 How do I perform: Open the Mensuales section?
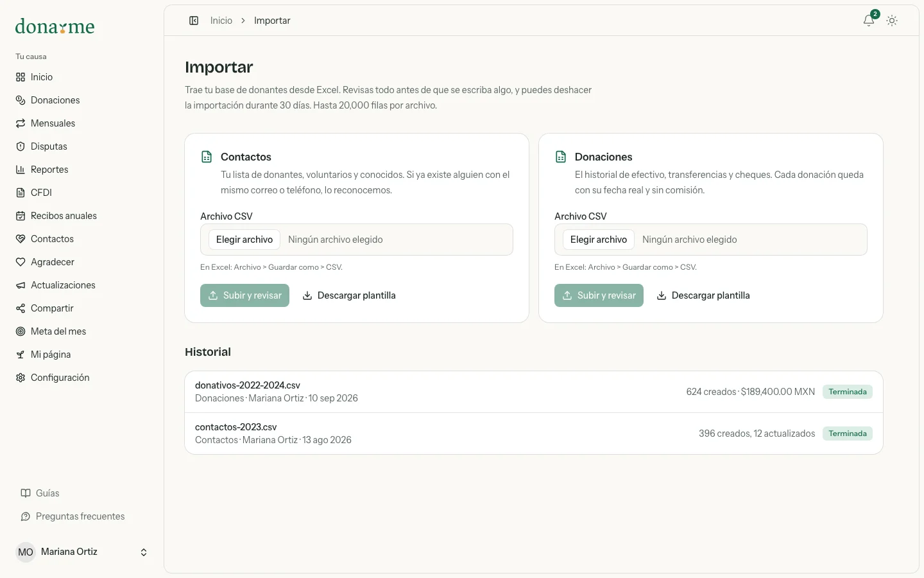[82, 123]
